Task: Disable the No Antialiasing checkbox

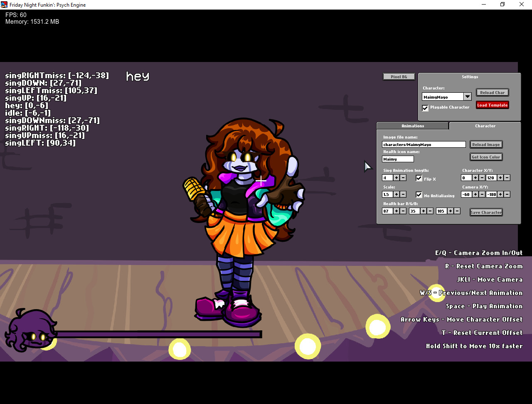Action: (419, 195)
